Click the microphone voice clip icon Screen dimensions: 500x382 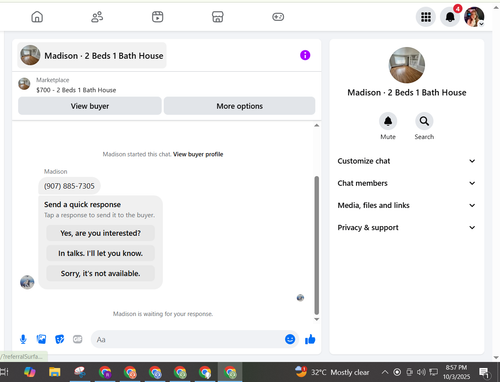pos(23,339)
